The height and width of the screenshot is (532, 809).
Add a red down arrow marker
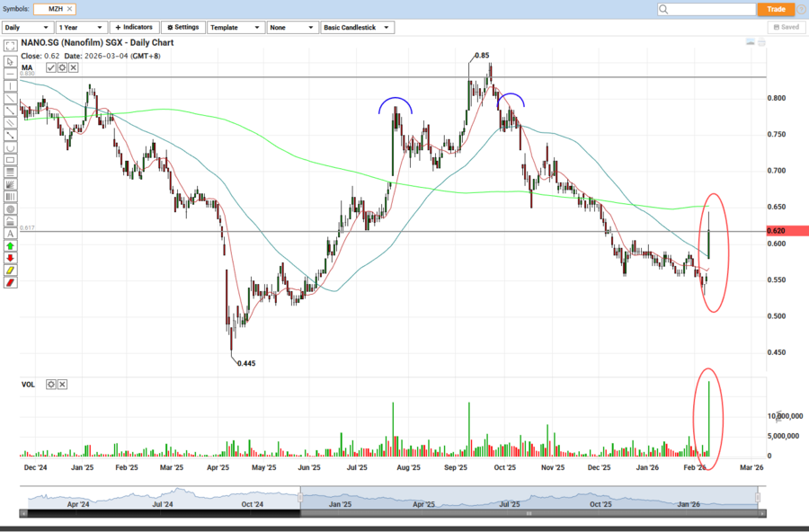click(10, 257)
